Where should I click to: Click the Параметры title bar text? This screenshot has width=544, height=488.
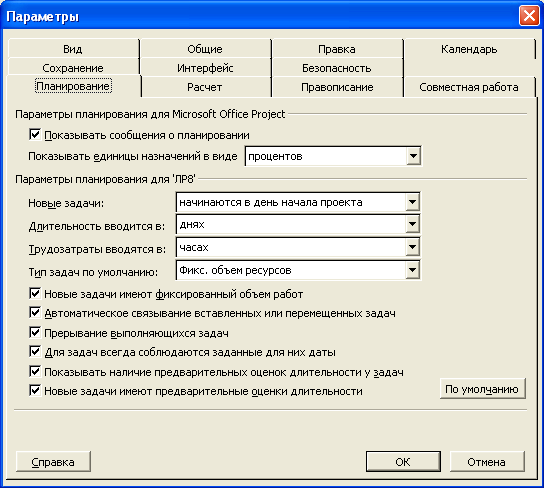tap(43, 17)
